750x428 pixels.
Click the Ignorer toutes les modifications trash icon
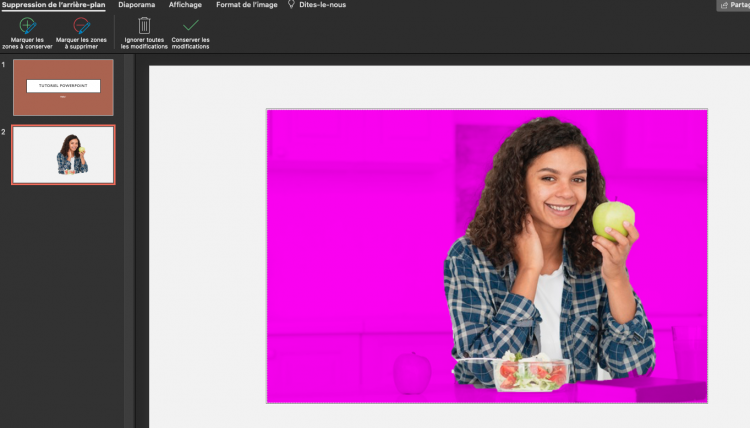pos(144,25)
